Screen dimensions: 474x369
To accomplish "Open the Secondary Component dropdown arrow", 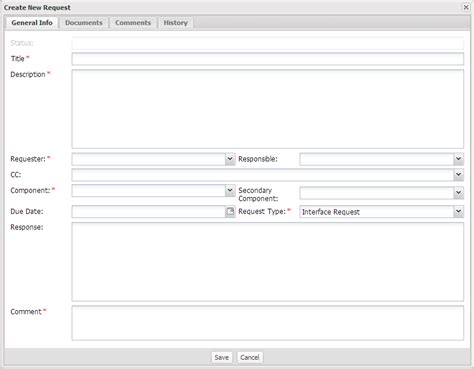I will click(459, 193).
